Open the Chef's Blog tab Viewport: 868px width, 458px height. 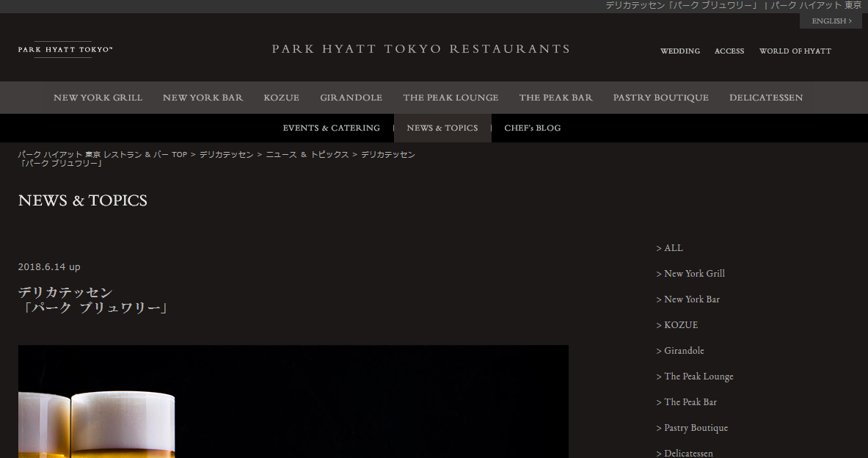[x=533, y=128]
